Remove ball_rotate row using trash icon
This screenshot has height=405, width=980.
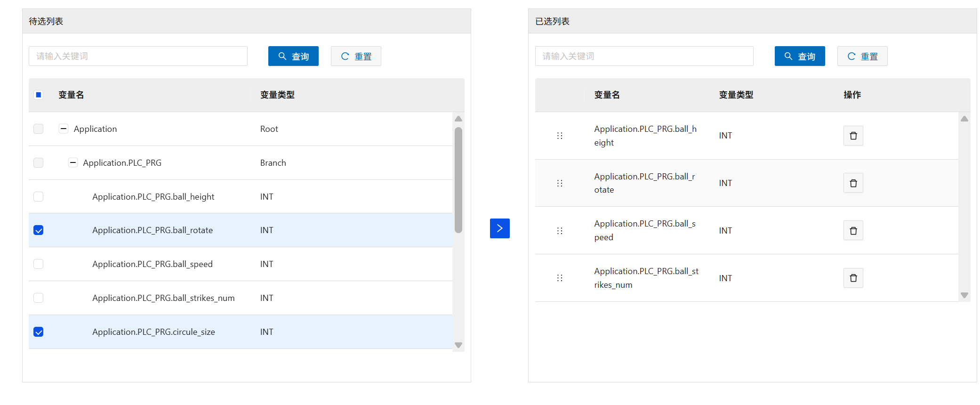click(853, 183)
